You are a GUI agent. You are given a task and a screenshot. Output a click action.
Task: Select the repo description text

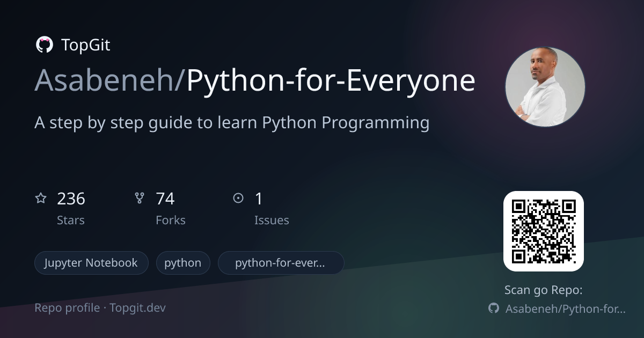232,123
